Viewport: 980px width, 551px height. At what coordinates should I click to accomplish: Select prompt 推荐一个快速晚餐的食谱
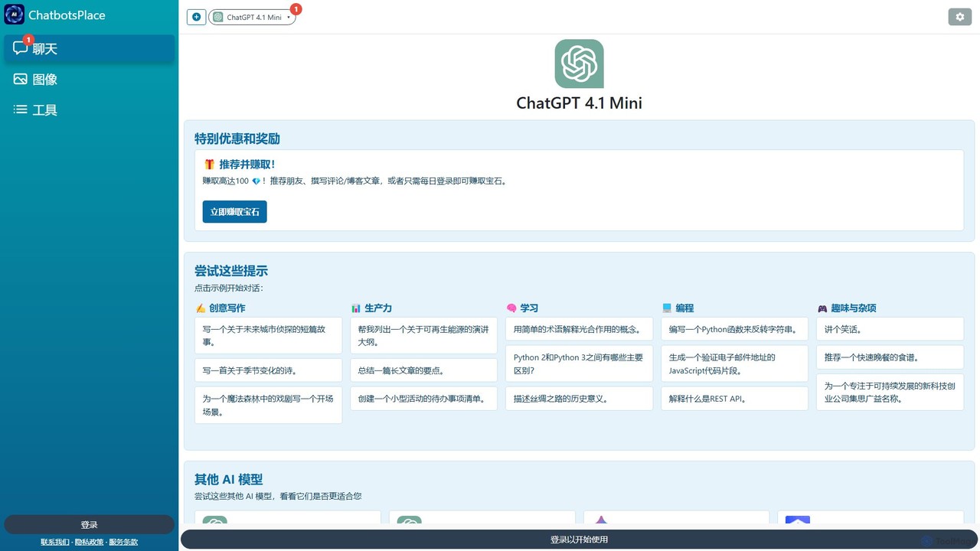pos(890,357)
